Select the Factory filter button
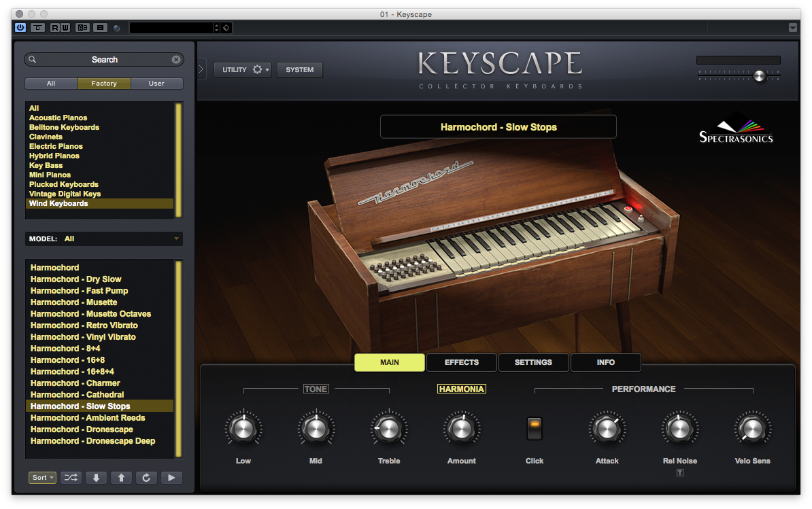 pos(103,83)
